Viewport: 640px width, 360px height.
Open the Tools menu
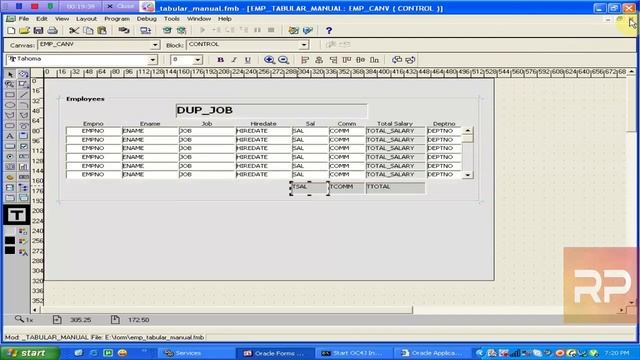click(171, 19)
